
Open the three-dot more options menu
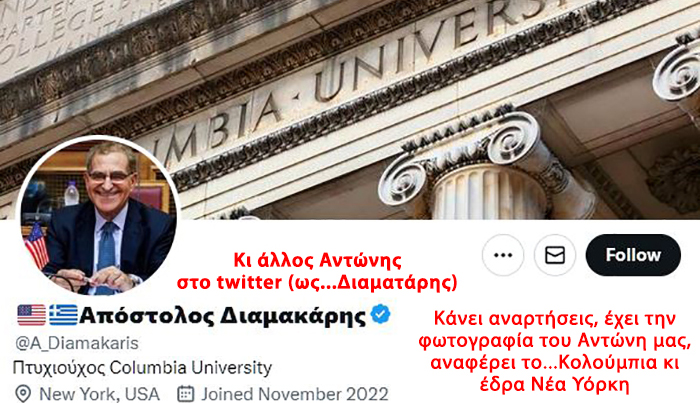503,255
